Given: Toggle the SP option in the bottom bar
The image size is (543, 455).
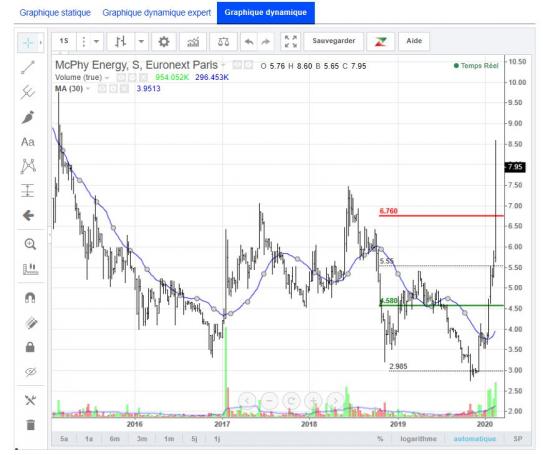Looking at the screenshot, I should click(517, 439).
